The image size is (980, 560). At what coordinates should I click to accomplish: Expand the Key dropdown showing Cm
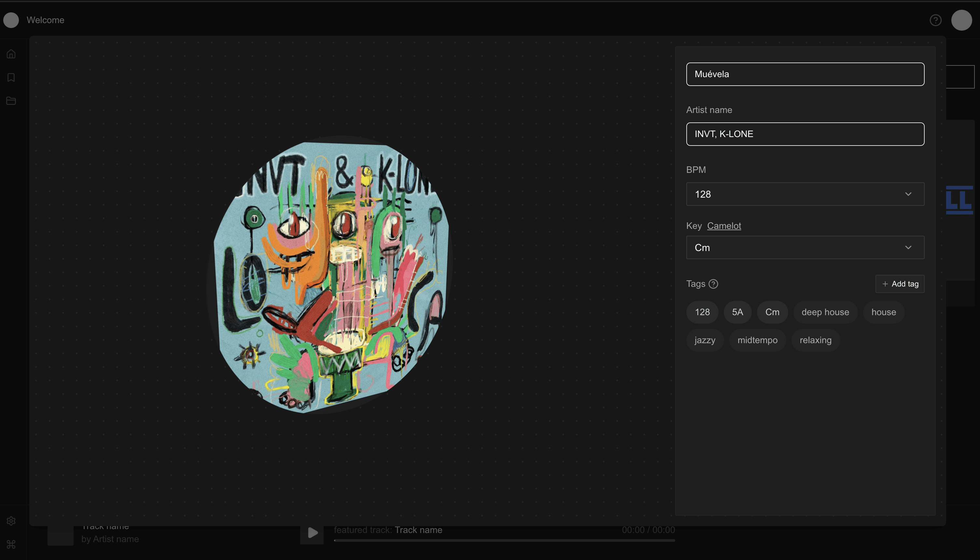pyautogui.click(x=805, y=248)
